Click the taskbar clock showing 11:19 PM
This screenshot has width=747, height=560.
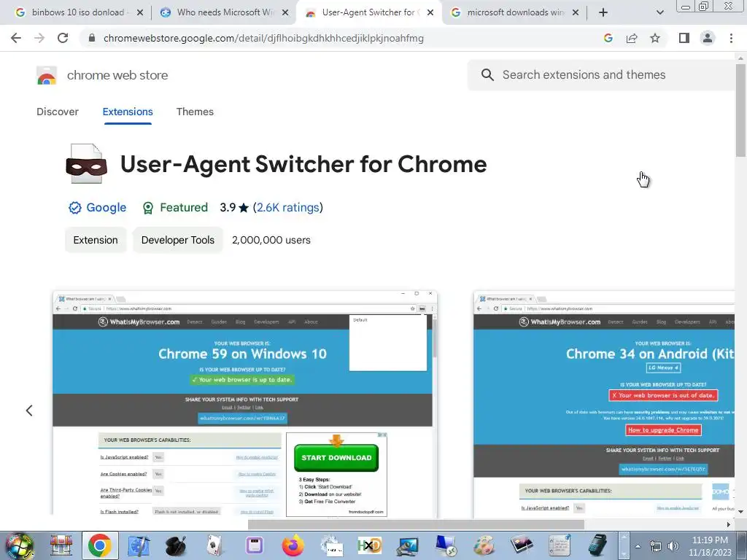click(710, 546)
